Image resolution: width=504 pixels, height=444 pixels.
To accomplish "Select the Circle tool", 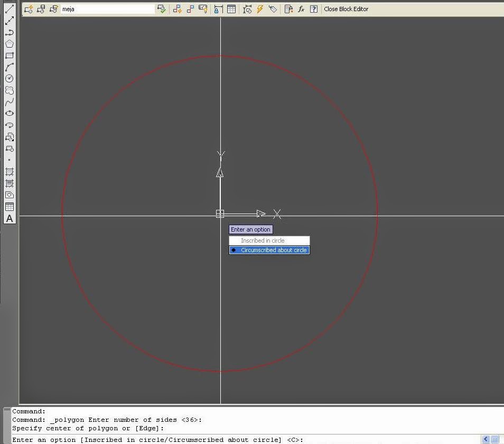I will pos(9,78).
